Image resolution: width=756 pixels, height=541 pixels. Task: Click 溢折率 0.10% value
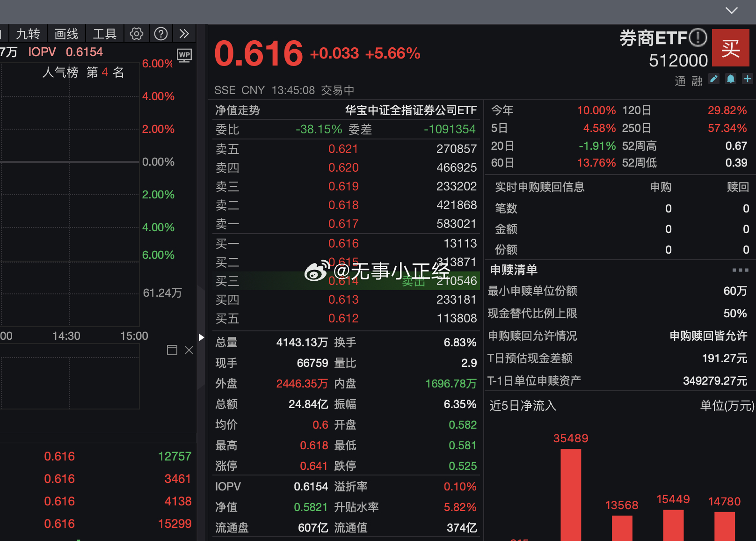pos(460,487)
